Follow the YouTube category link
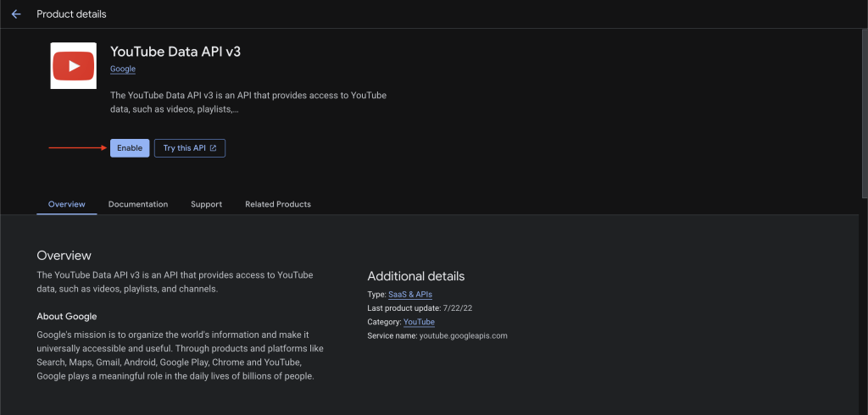Image resolution: width=868 pixels, height=415 pixels. coord(419,322)
